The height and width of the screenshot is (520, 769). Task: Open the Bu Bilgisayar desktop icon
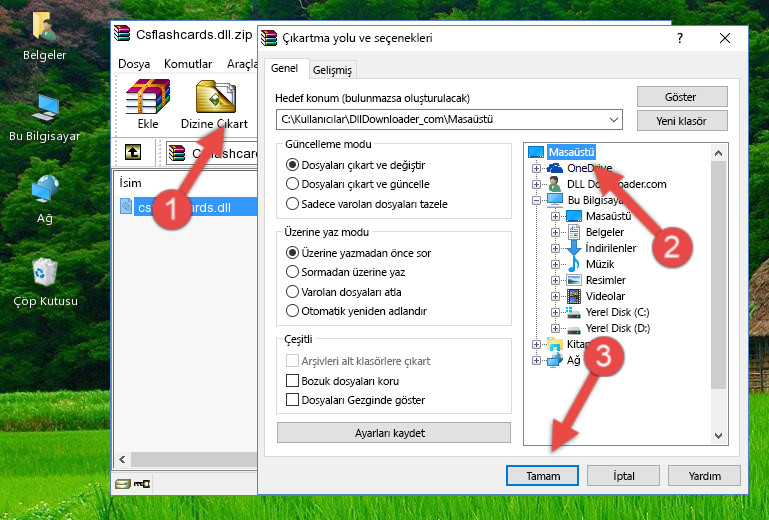(x=45, y=108)
